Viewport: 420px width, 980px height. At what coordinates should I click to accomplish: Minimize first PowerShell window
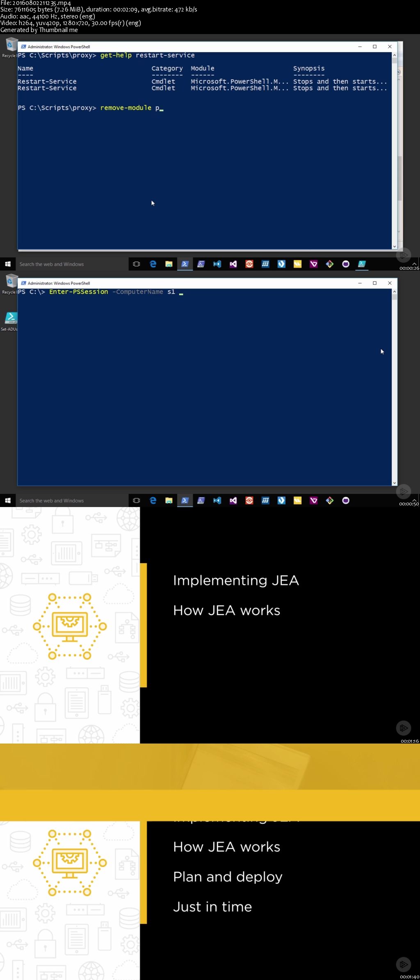click(x=360, y=46)
